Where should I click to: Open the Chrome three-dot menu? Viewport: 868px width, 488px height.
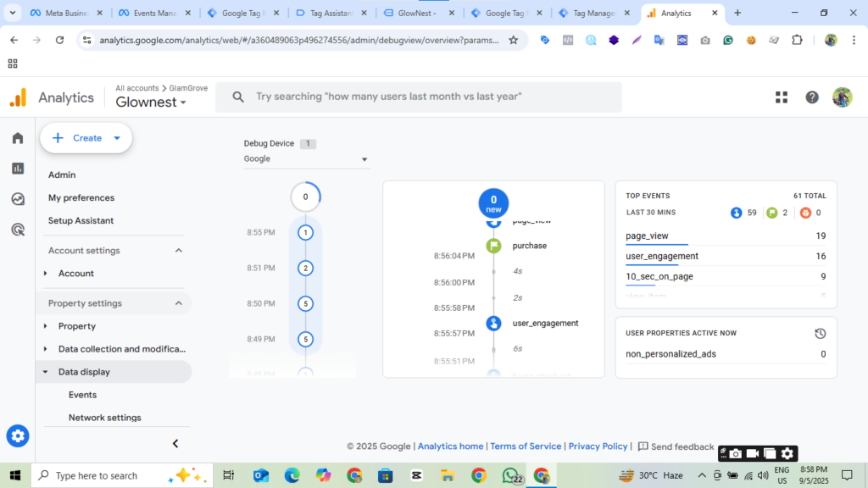(854, 40)
